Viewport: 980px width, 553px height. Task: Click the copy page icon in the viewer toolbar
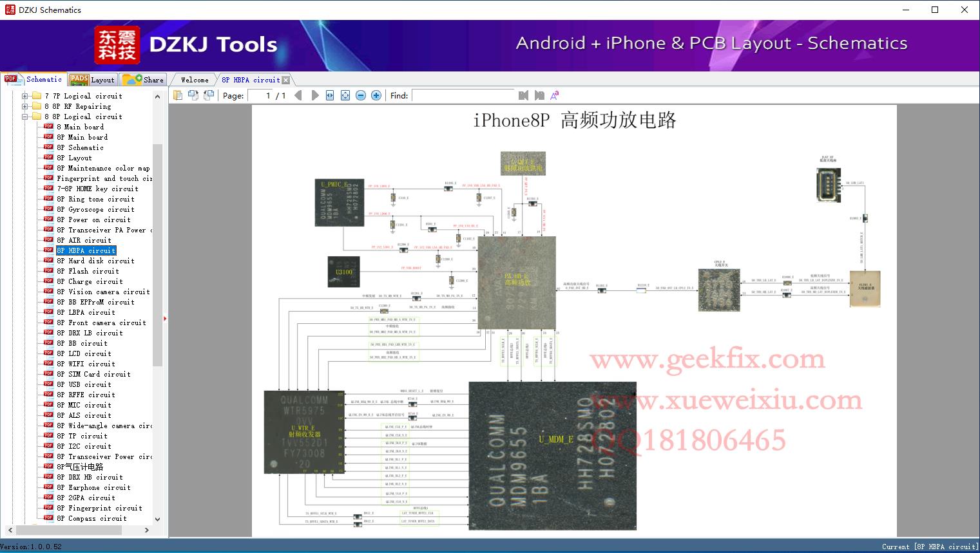tap(177, 95)
